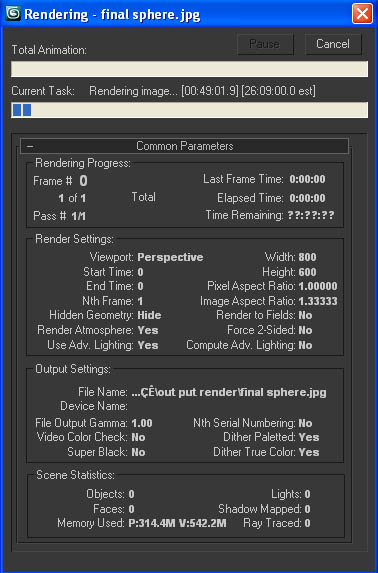Click the Render Settings group label
Screen dimensions: 378x573
75,239
